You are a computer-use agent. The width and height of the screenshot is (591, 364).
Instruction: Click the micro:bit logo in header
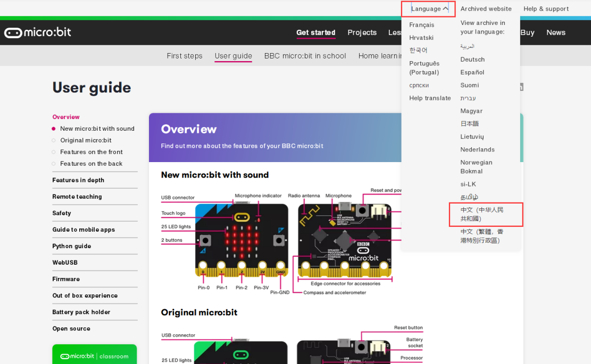pyautogui.click(x=38, y=32)
